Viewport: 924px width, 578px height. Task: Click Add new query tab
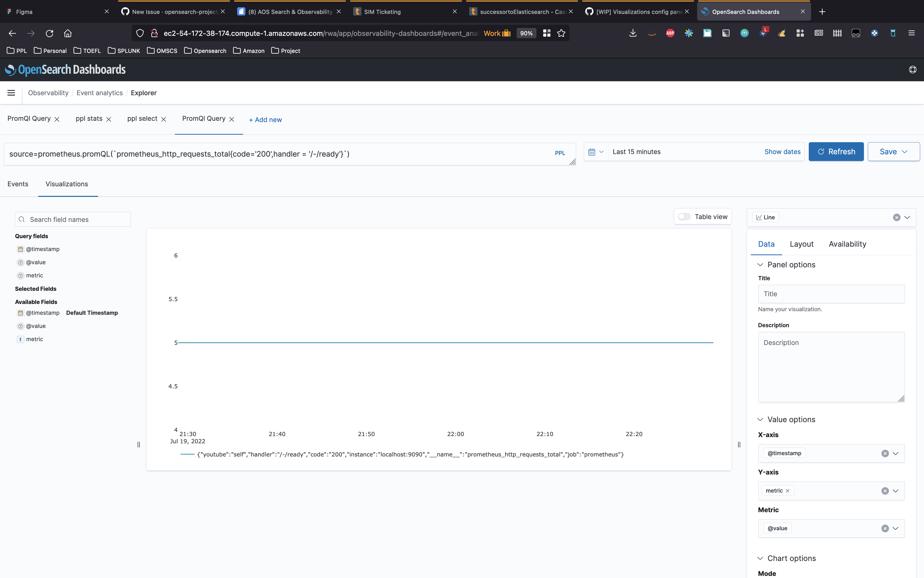[x=265, y=120]
